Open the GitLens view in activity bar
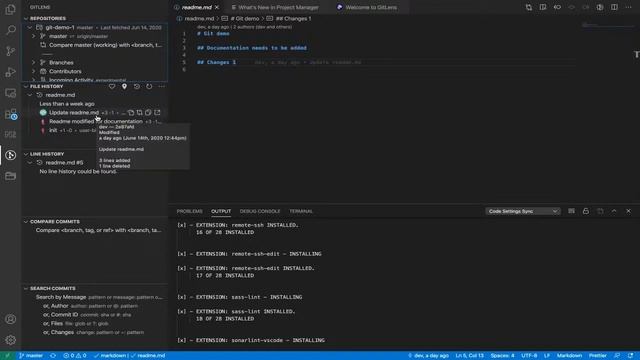This screenshot has width=640, height=360. pyautogui.click(x=11, y=155)
